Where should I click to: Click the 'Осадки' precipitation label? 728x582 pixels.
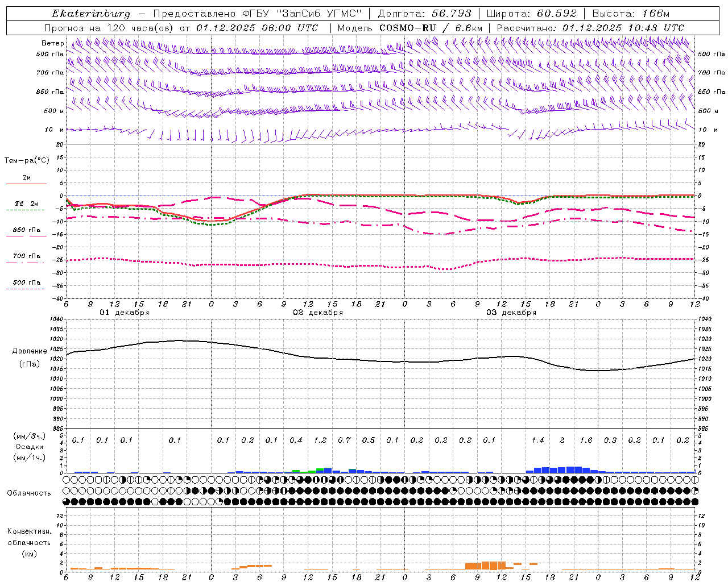click(x=30, y=447)
